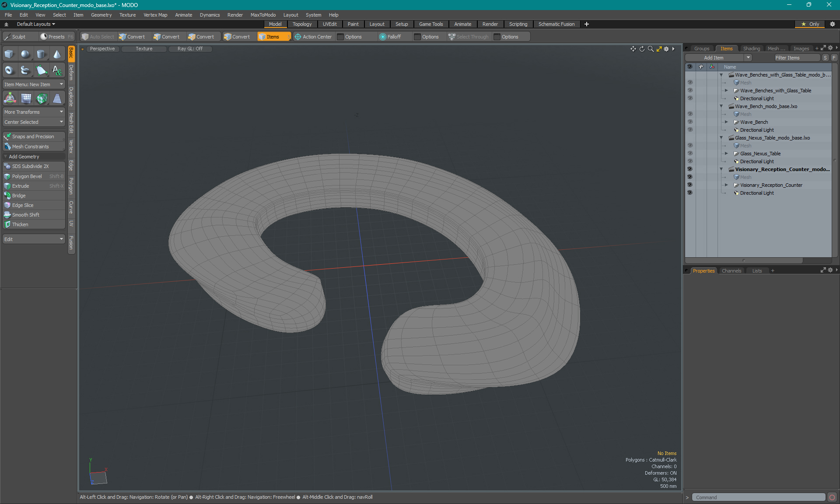Expand the Wave_Benches_with_Glass_Table tree item
Viewport: 840px width, 504px height.
coord(726,91)
